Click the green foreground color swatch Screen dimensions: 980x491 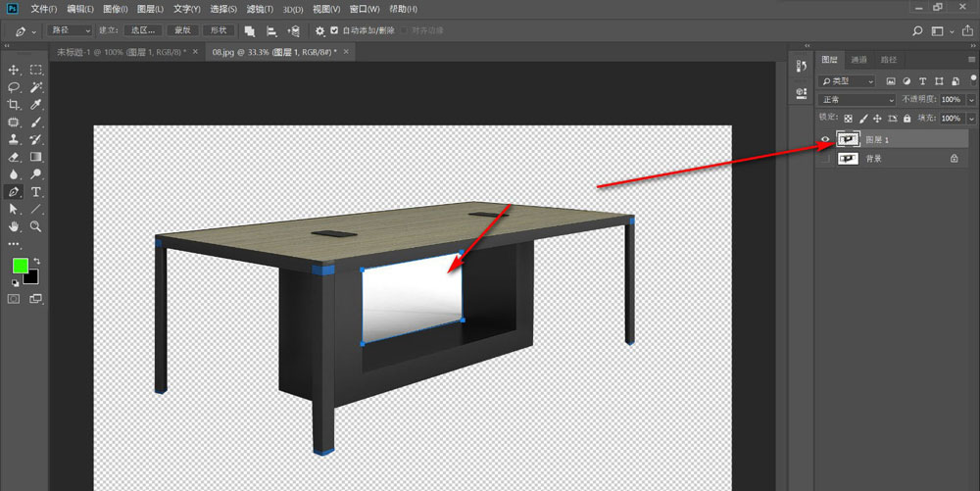pyautogui.click(x=20, y=266)
